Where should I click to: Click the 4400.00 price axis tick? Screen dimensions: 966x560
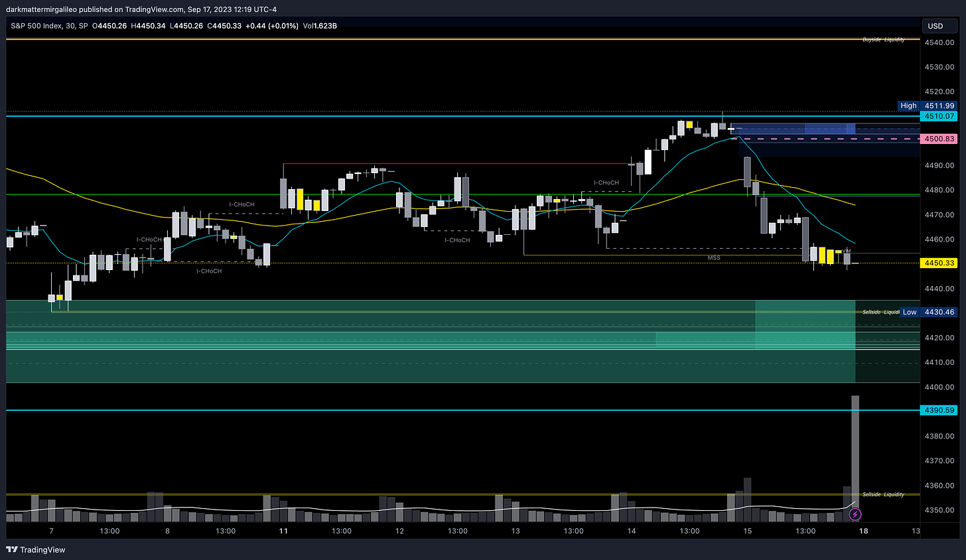click(939, 387)
